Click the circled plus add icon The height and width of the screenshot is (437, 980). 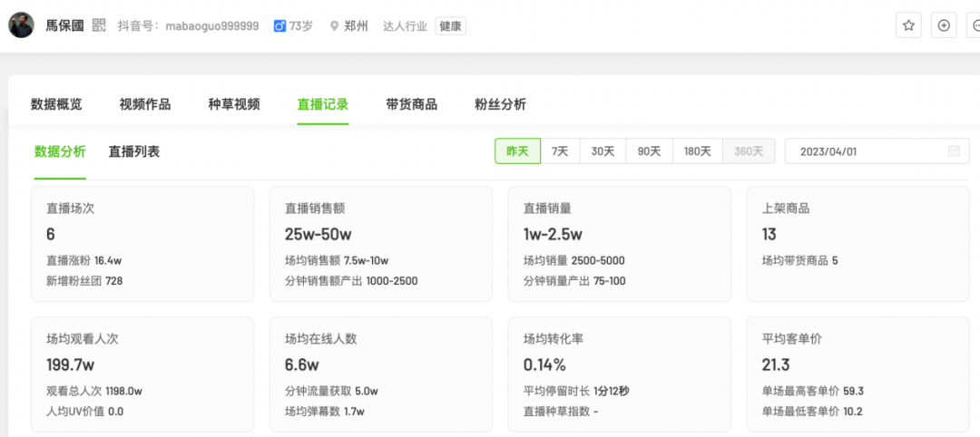(x=944, y=25)
